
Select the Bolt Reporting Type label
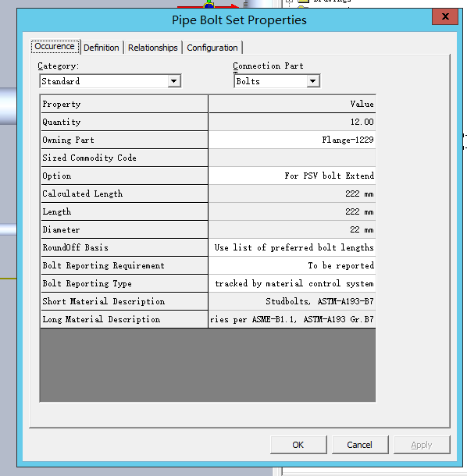[124, 283]
